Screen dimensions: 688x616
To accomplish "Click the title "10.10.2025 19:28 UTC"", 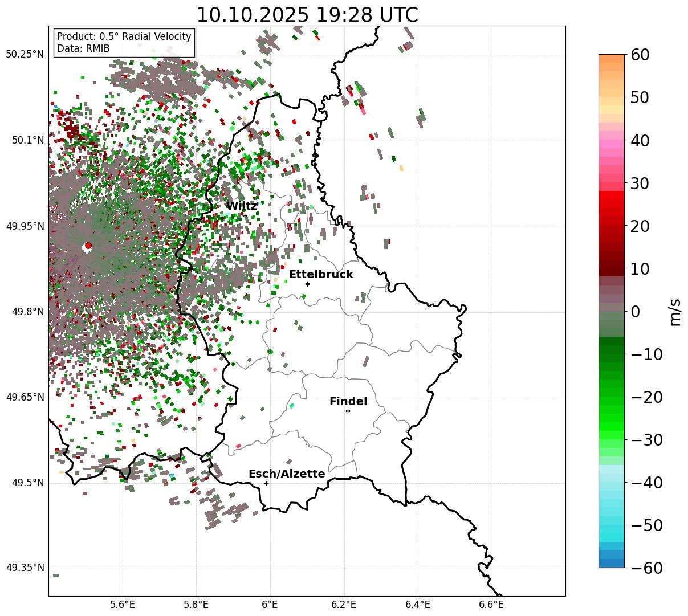I will (x=307, y=15).
